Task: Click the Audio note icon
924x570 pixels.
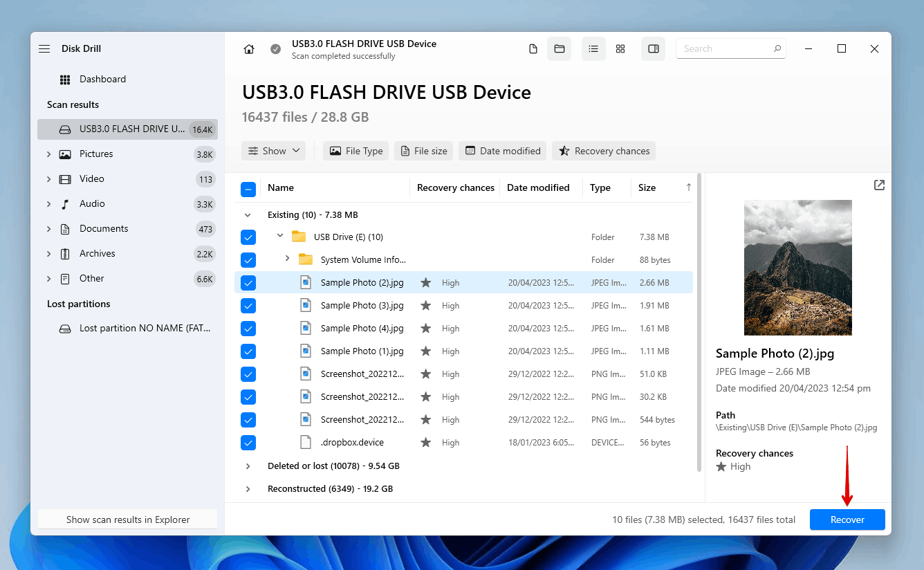Action: [65, 204]
